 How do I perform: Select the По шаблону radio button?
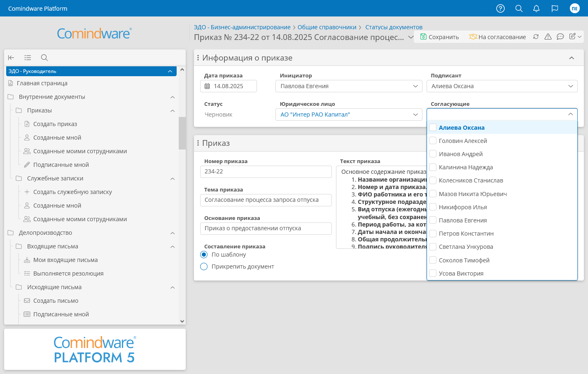click(x=204, y=255)
